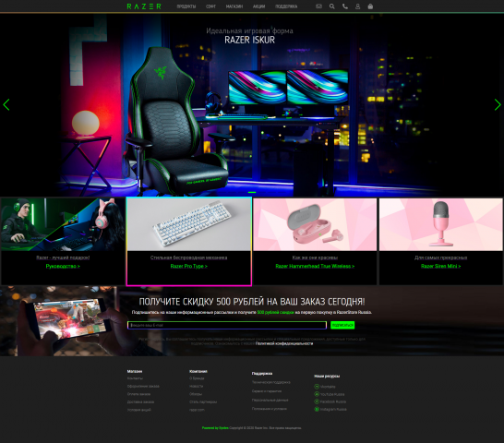Open the ПРОДУКТЫ menu
The width and height of the screenshot is (504, 443).
click(x=186, y=6)
